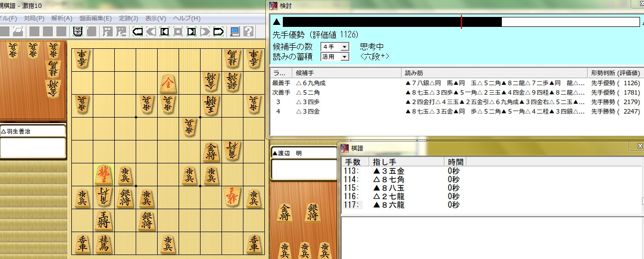Select the opponent's king on 3三
644x259 pixels.
(211, 106)
